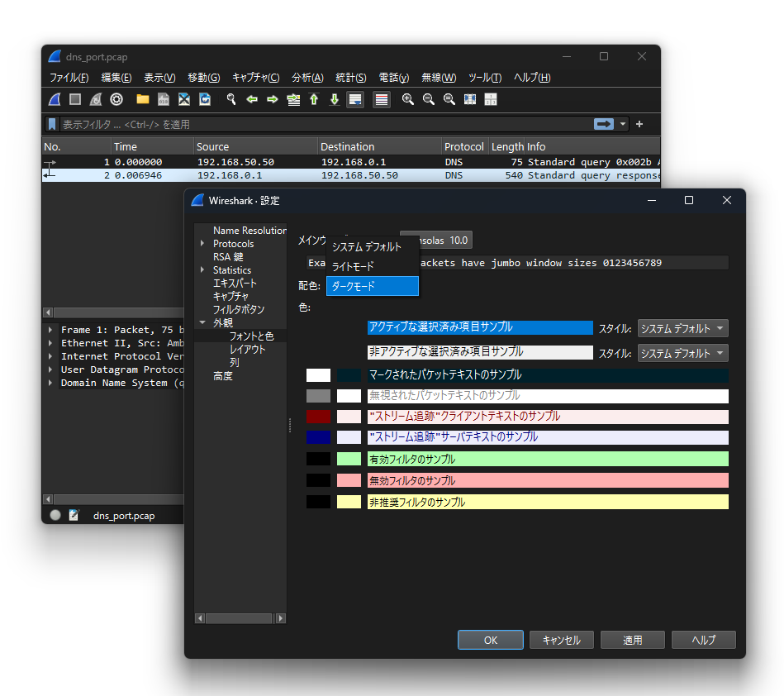
Task: Open the 分析(A) menu
Action: coord(307,78)
